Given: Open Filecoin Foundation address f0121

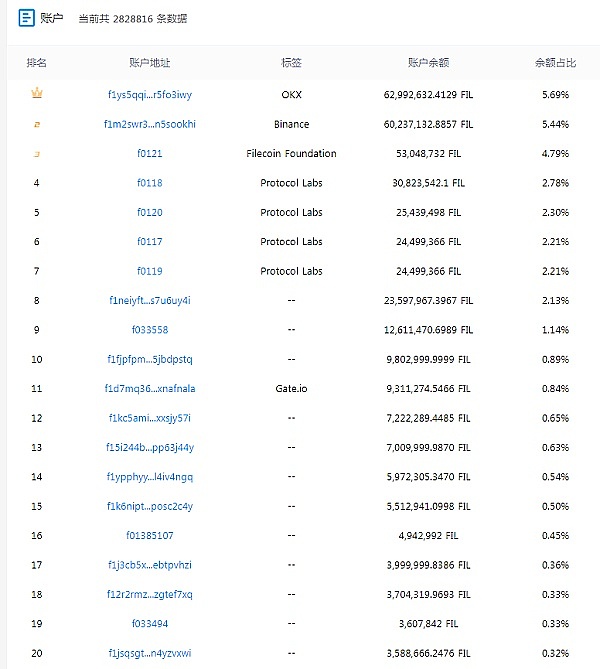Looking at the screenshot, I should (x=150, y=154).
